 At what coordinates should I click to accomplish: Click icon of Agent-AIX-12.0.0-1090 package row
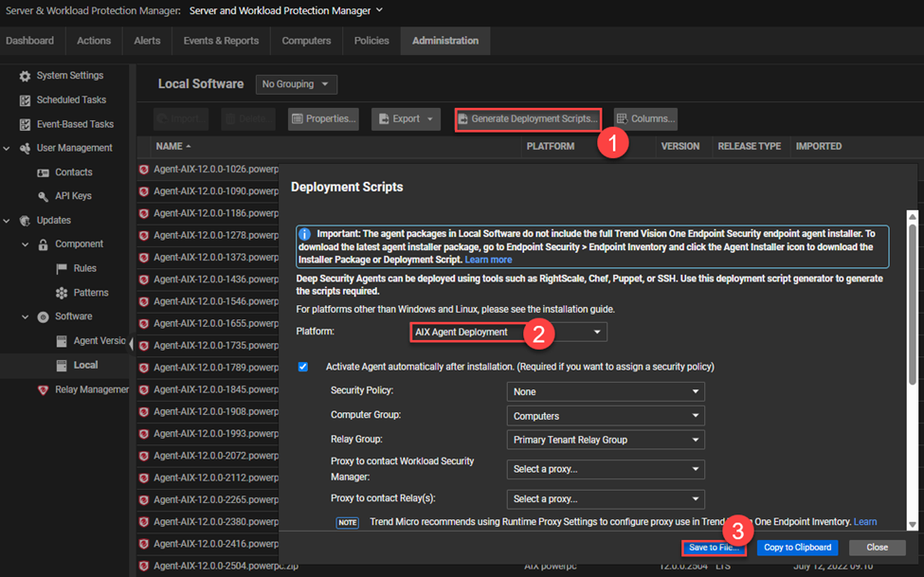144,191
